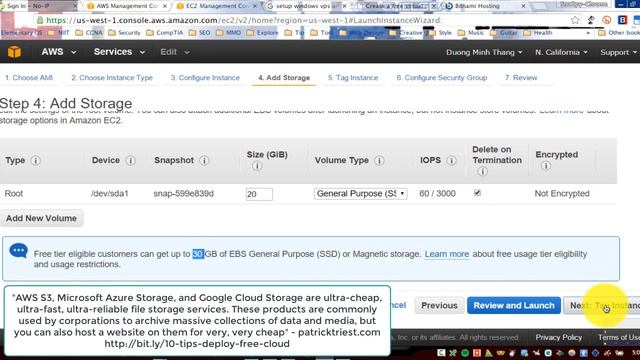Go to step 7 Review
This screenshot has height=360, width=640.
click(521, 78)
